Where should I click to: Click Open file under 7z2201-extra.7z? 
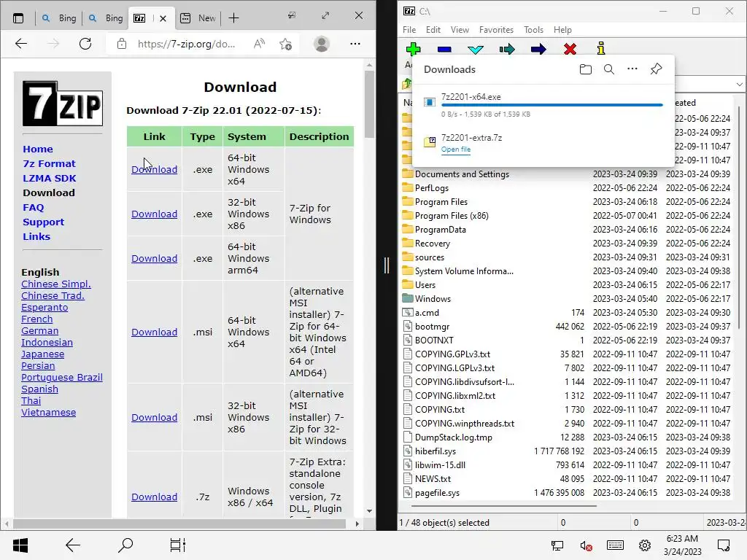455,149
